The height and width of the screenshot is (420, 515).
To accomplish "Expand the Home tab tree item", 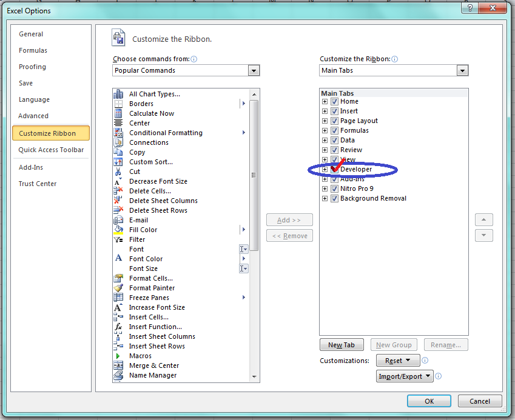I will (x=325, y=101).
